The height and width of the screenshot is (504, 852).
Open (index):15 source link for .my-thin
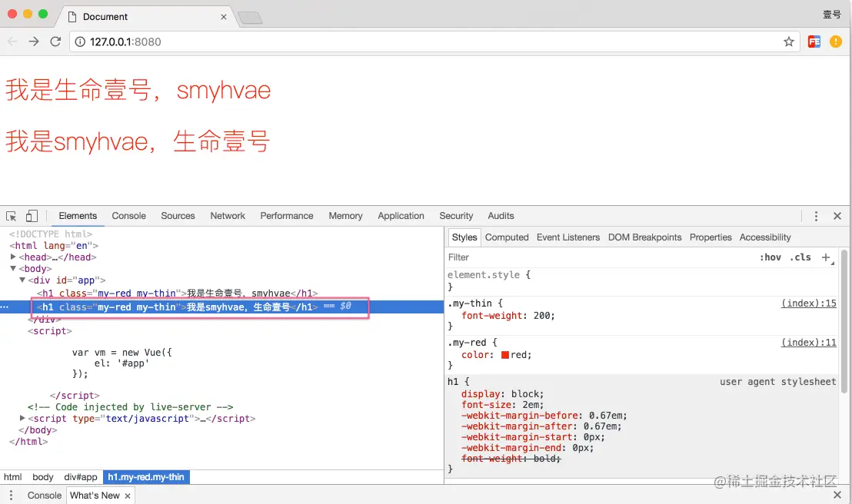(x=808, y=303)
